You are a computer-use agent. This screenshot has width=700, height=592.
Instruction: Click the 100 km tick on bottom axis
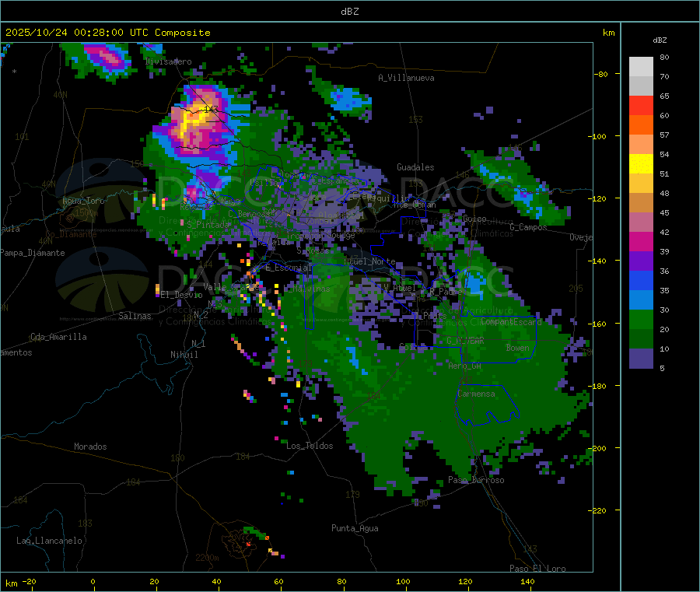pos(403,581)
